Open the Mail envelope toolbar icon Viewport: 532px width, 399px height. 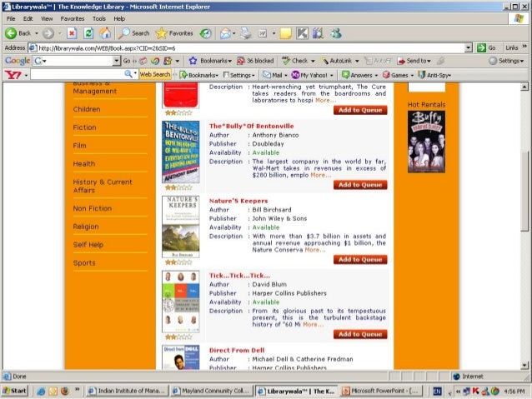[225, 33]
